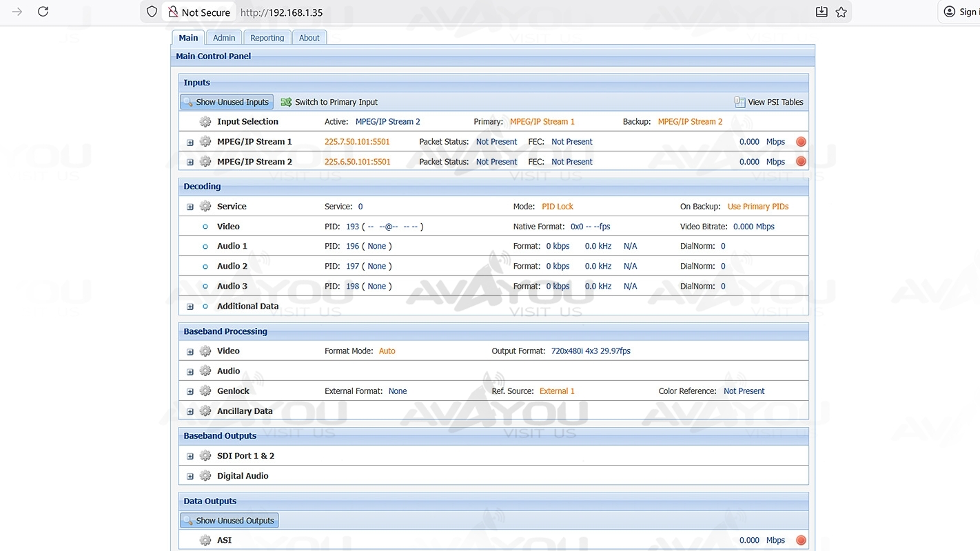The image size is (980, 551).
Task: Open the Reporting tab
Action: coord(267,38)
